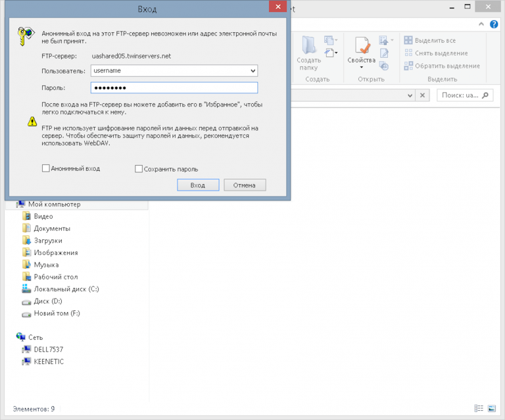Screen dimensions: 505x420
Task: Enable the Анонимный вход checkbox
Action: click(x=46, y=168)
